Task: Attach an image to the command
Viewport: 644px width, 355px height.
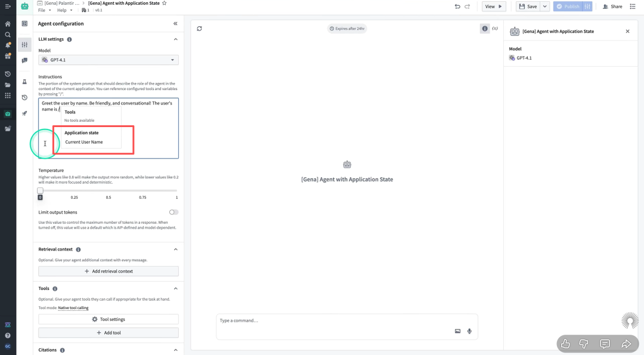Action: (457, 331)
